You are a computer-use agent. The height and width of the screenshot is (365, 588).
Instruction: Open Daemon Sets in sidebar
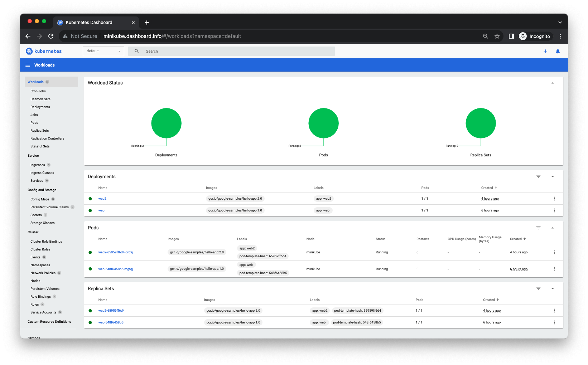click(x=40, y=99)
